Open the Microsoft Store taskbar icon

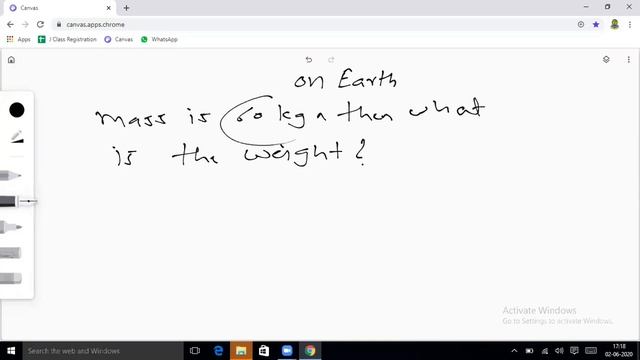[x=264, y=351]
